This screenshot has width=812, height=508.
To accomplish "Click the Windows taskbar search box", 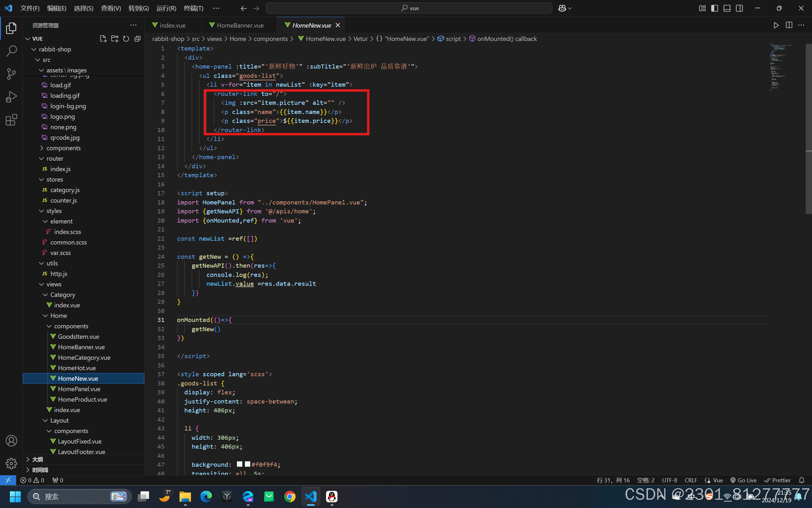I will pyautogui.click(x=80, y=496).
